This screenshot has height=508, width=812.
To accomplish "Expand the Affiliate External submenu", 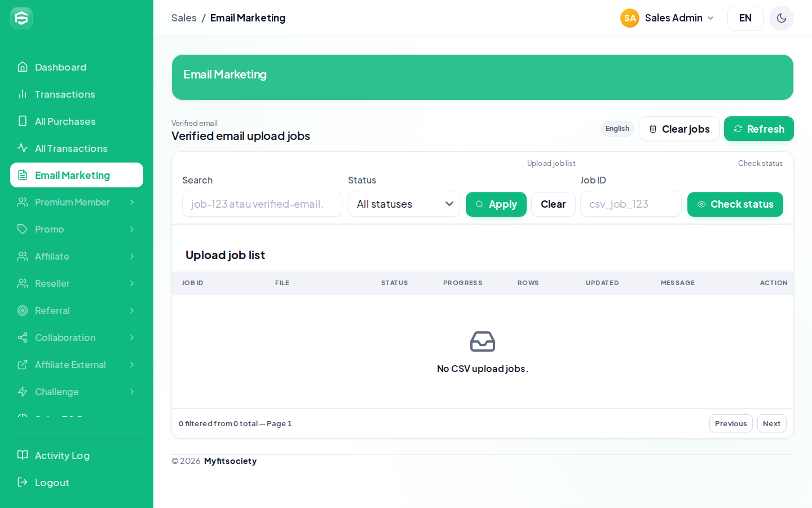I will (x=77, y=365).
